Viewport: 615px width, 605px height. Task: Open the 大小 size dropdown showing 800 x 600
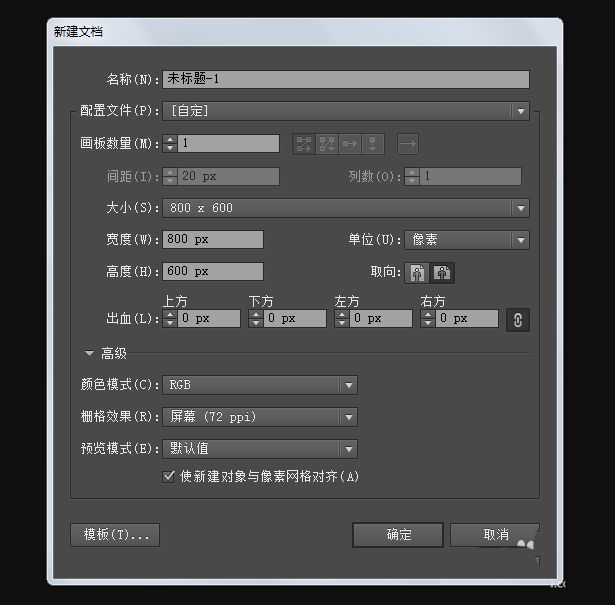pos(346,208)
